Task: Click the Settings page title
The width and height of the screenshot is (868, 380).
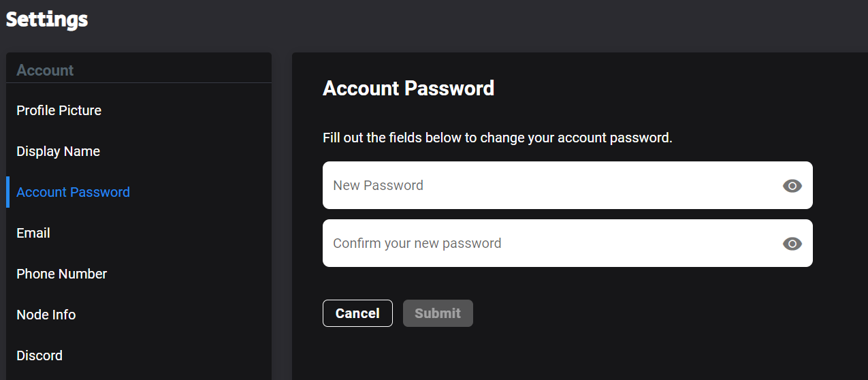Action: [47, 19]
